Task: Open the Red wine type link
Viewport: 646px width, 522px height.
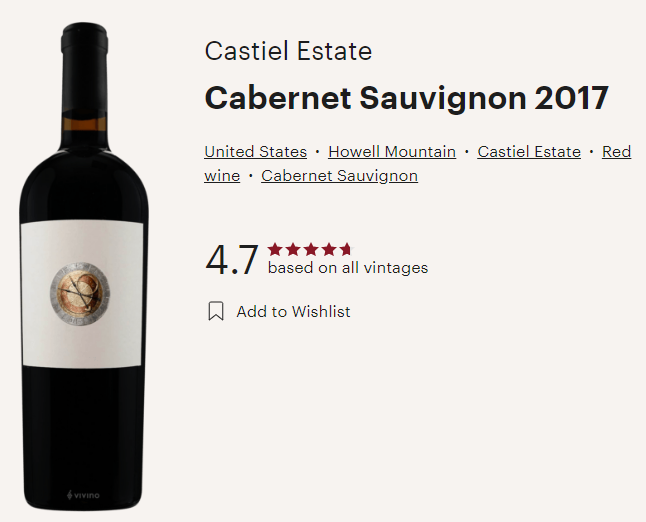Action: pos(418,164)
